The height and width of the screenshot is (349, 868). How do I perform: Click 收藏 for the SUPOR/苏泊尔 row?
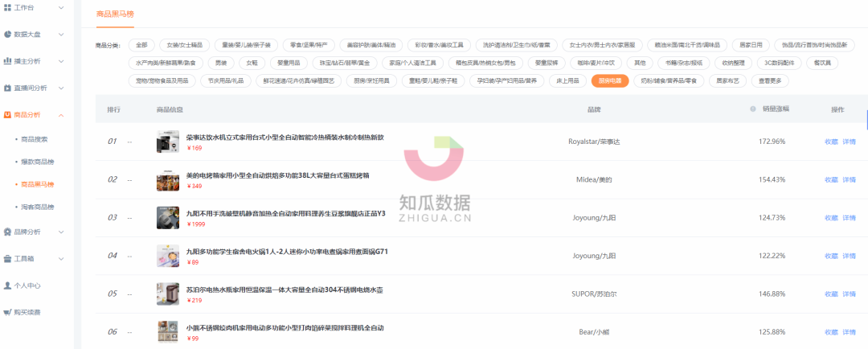831,294
